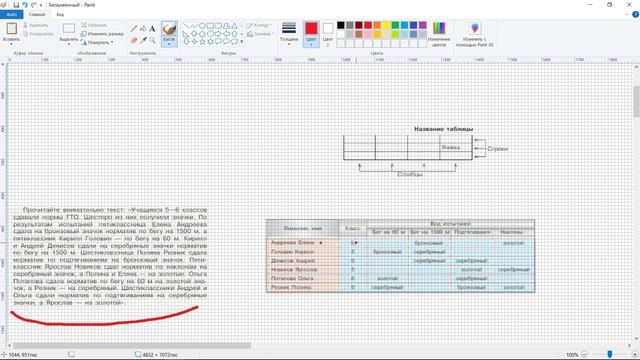
Task: Click the Save icon in title bar
Action: [16, 5]
